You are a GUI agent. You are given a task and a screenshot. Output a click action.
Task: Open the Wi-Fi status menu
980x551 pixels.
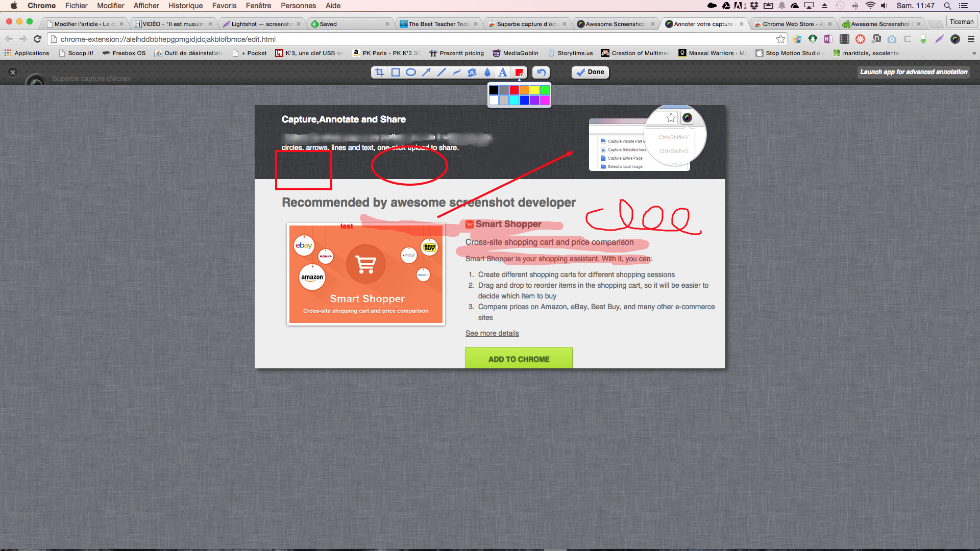[870, 6]
